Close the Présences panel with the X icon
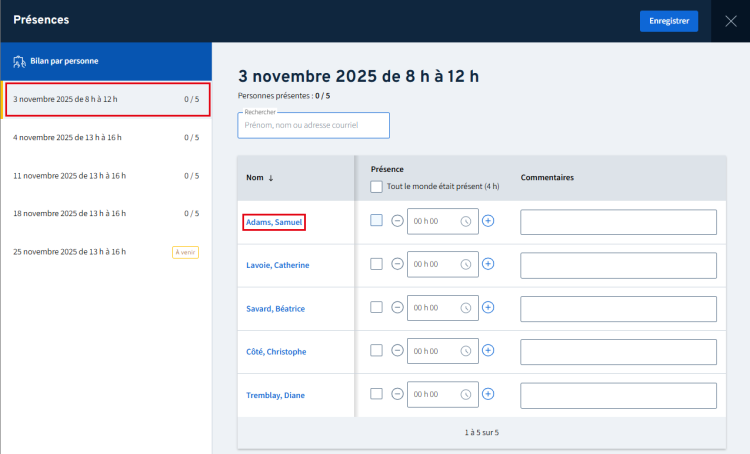 click(730, 21)
